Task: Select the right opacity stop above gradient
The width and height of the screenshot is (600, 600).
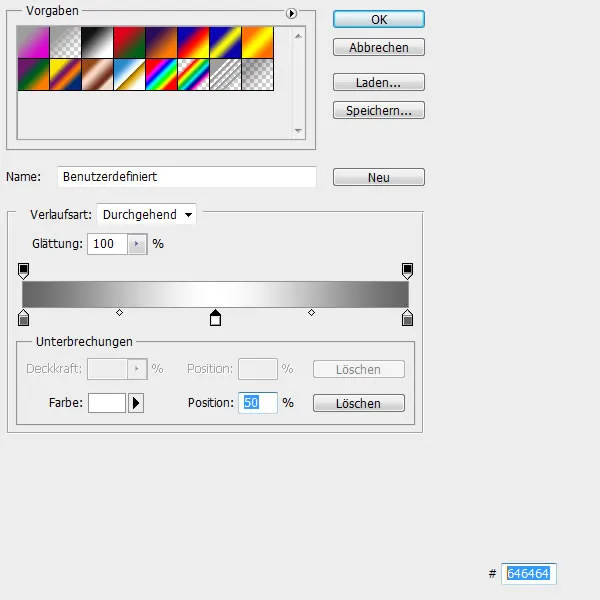Action: (407, 270)
